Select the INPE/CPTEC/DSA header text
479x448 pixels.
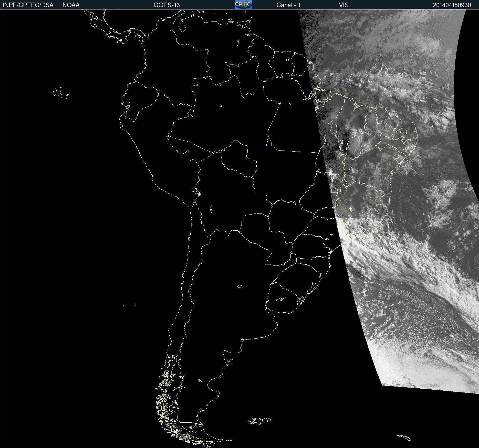28,5
